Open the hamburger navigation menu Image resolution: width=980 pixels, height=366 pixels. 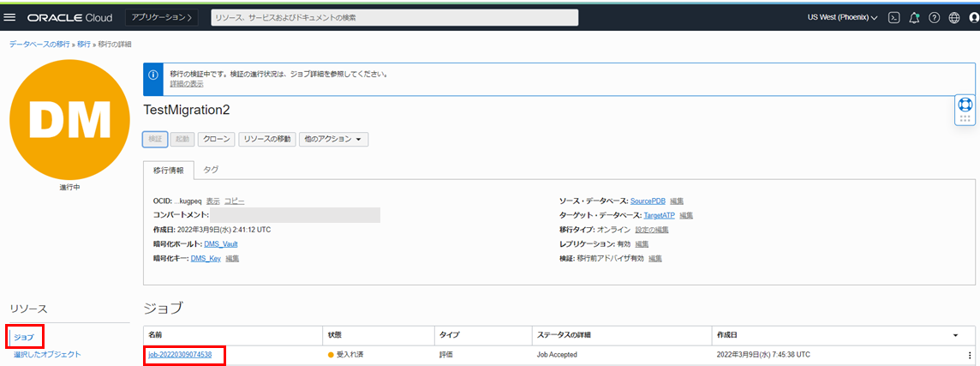[10, 17]
